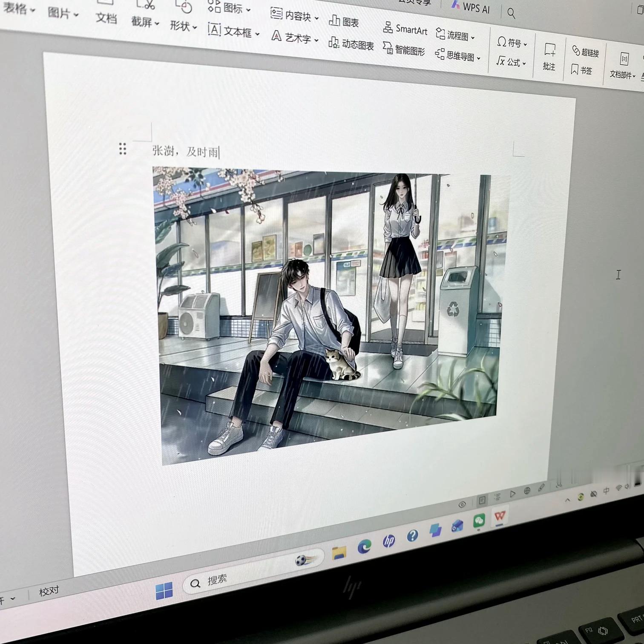Click the search magnifier beside WPS AI
644x644 pixels.
[511, 14]
